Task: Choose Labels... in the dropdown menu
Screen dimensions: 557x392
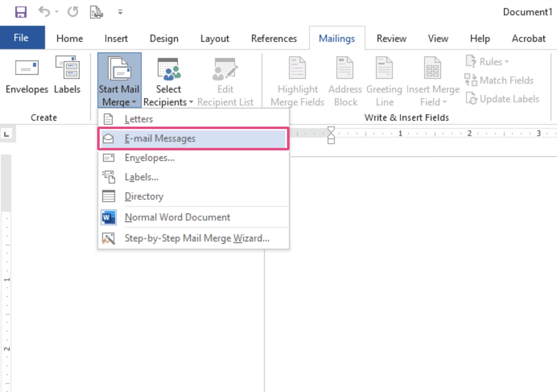Action: click(x=194, y=177)
